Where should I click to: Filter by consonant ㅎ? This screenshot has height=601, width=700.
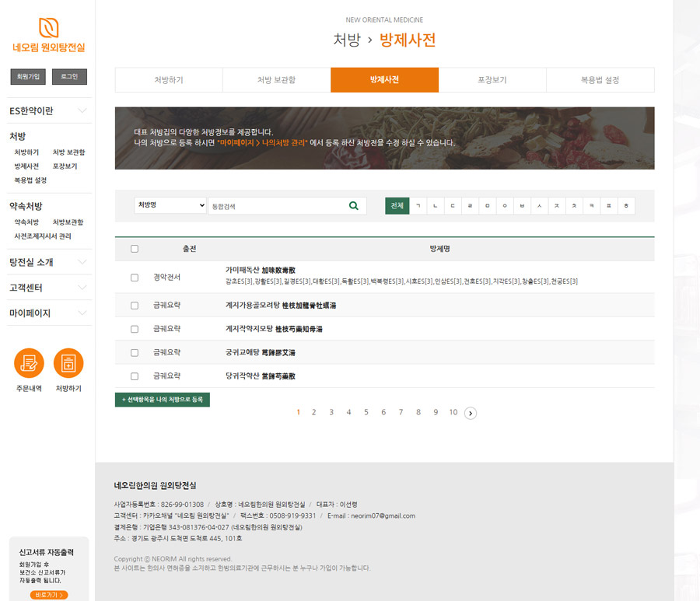626,206
